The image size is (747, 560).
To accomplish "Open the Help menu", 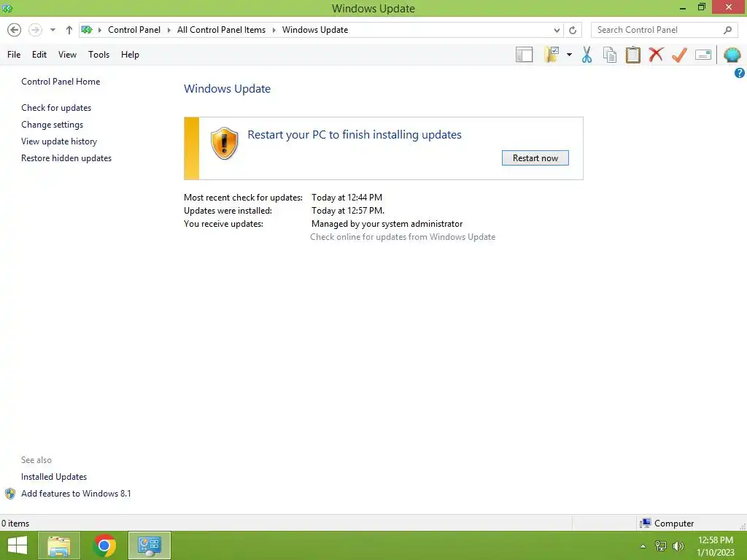I will coord(130,55).
